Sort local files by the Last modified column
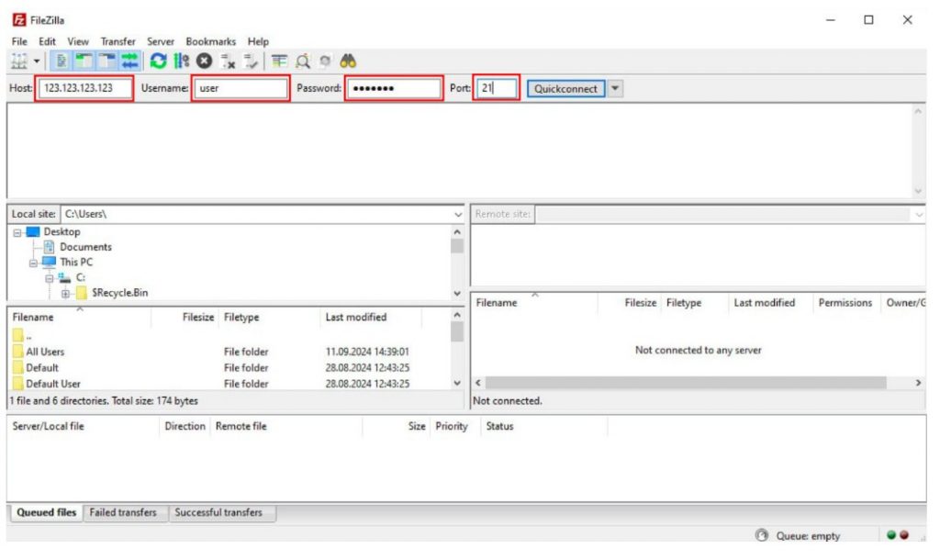This screenshot has height=560, width=940. (356, 318)
